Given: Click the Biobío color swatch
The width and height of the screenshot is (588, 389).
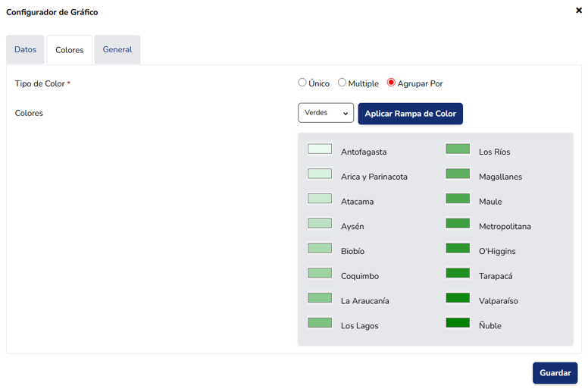Looking at the screenshot, I should [x=320, y=249].
